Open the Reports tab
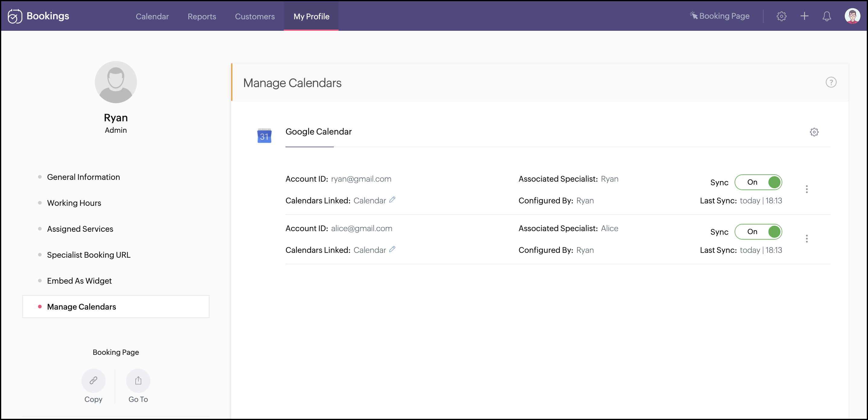Screen dimensions: 868x420 point(202,17)
